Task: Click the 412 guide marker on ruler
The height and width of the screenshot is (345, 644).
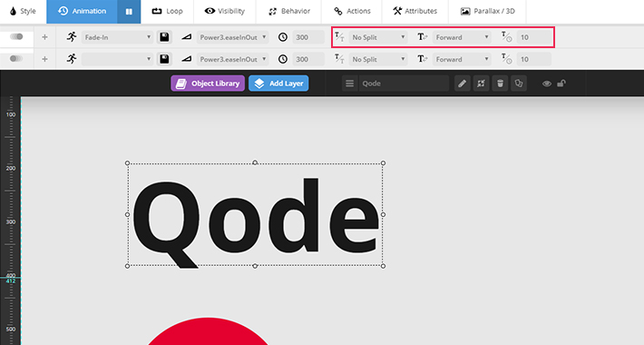Action: click(x=11, y=281)
